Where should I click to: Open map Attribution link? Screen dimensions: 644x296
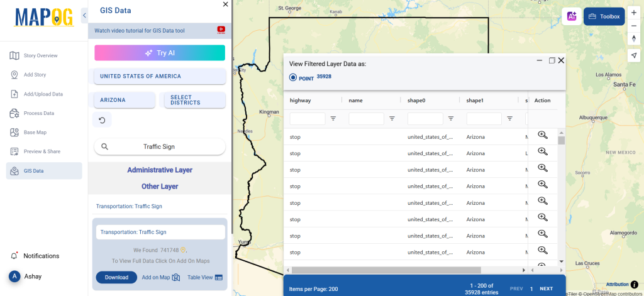click(618, 284)
